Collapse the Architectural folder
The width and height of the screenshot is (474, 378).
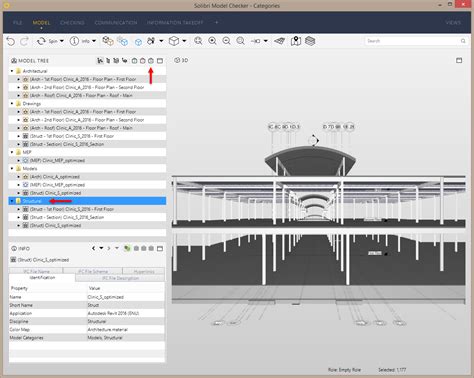pos(12,71)
